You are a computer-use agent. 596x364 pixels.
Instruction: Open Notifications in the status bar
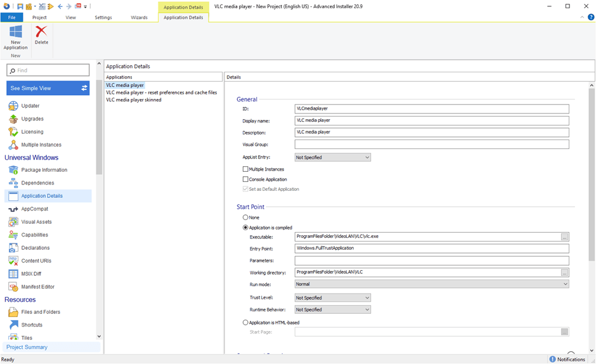(x=567, y=359)
